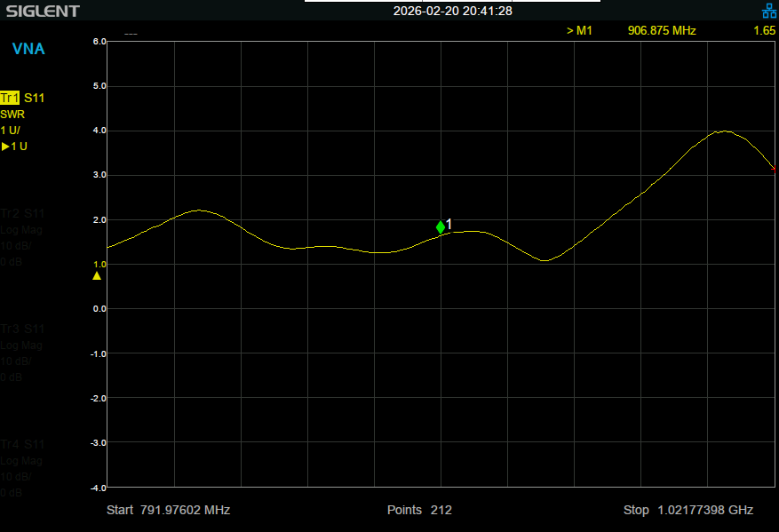
Task: Select the green marker 1 diamond
Action: click(441, 227)
